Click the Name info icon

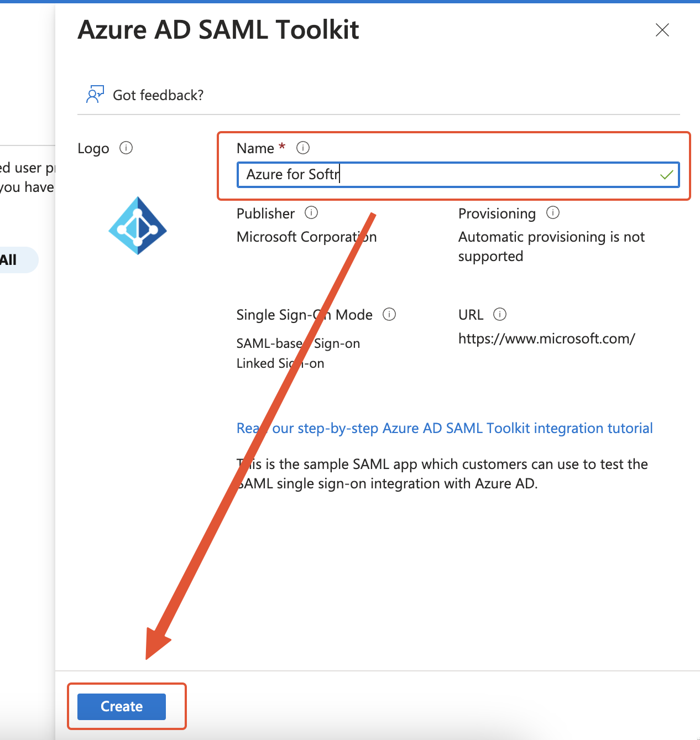coord(303,148)
